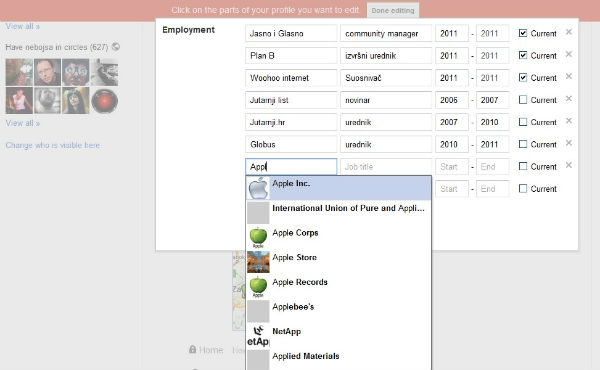
Task: Remove the Globus employment row
Action: [569, 143]
